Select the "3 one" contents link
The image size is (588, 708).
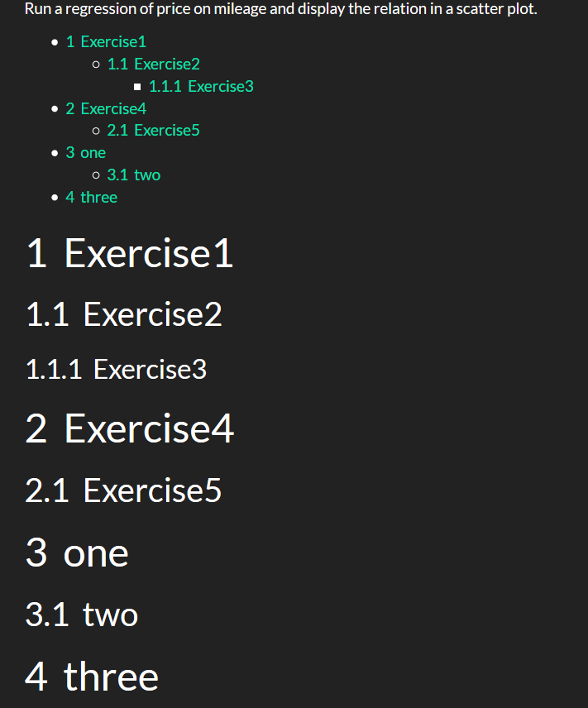(86, 152)
